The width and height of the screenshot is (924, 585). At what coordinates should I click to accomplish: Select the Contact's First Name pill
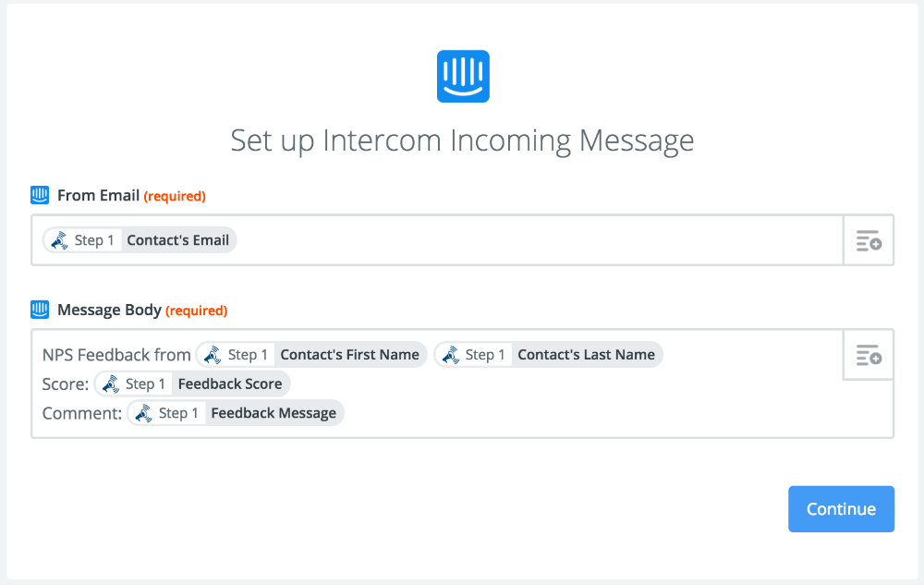pos(350,355)
